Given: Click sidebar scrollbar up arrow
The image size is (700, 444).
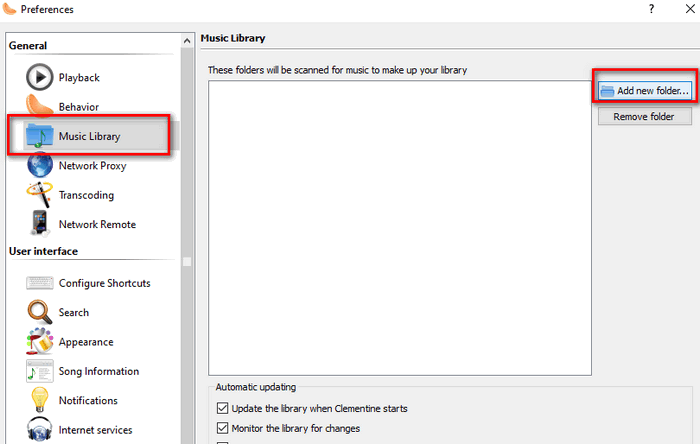Looking at the screenshot, I should pos(187,41).
